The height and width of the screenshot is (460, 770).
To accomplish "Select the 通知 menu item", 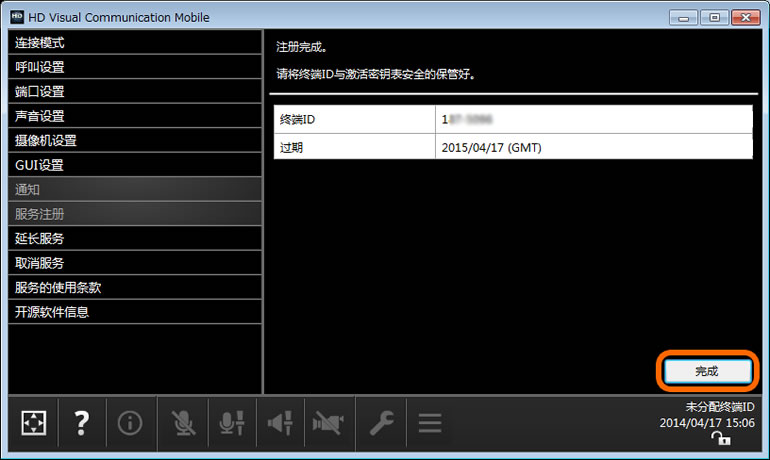I will (x=135, y=189).
